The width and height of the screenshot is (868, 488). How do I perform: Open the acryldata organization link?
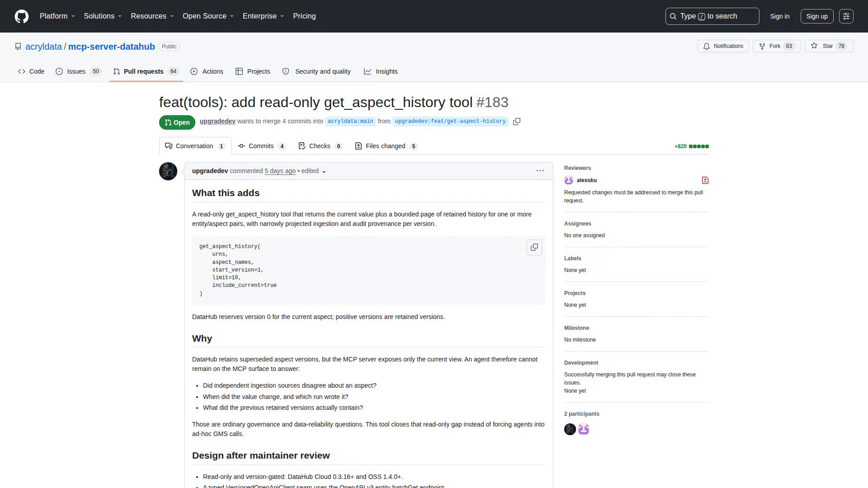click(43, 47)
